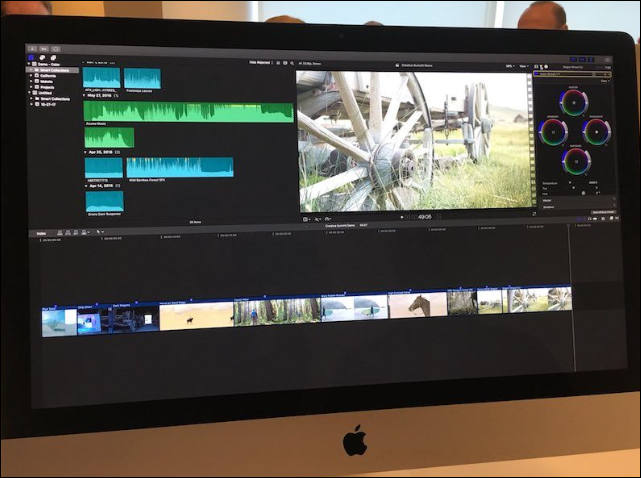Adjust the Global color wheel at top

[x=573, y=102]
